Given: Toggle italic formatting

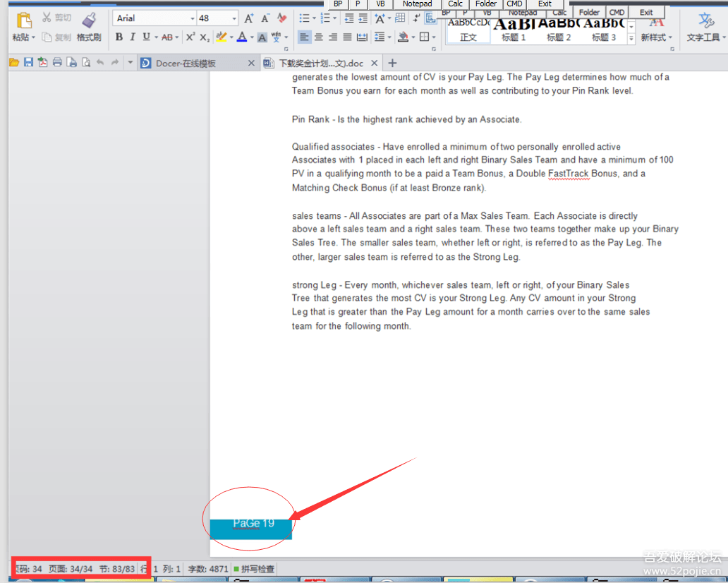Looking at the screenshot, I should 132,37.
